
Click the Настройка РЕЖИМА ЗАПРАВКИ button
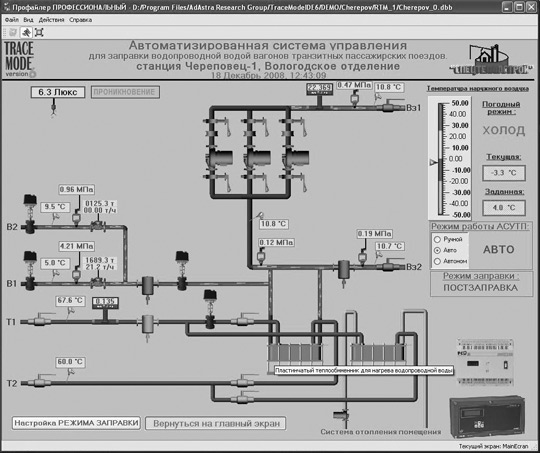76,423
